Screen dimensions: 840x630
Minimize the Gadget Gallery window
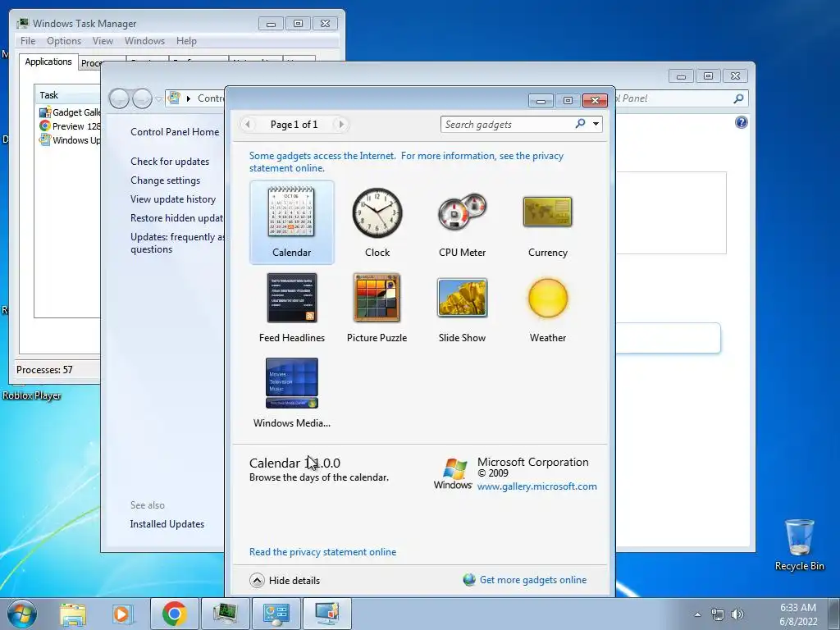tap(541, 101)
